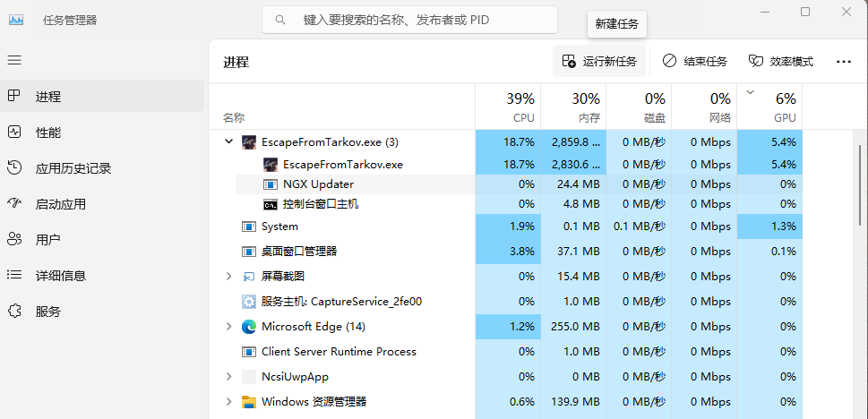The image size is (868, 419).
Task: Sort processes by the 磁盘 column
Action: pos(639,107)
